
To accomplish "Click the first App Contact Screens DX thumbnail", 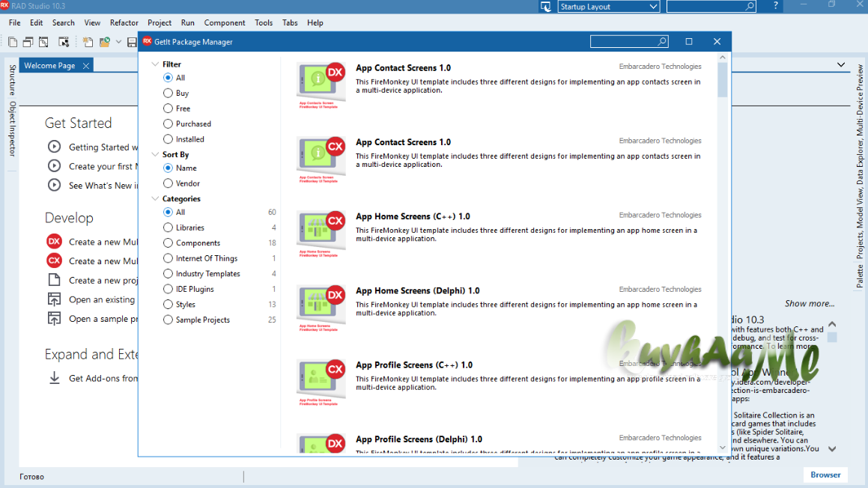I will [x=321, y=85].
